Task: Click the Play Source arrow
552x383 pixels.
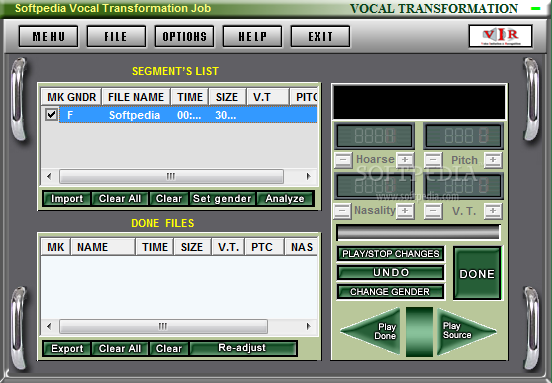Action: [461, 331]
